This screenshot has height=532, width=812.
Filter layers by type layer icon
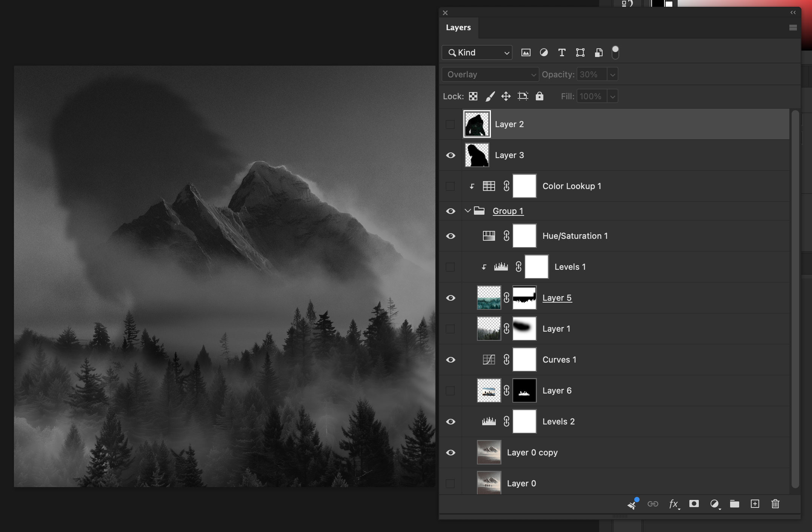coord(562,53)
